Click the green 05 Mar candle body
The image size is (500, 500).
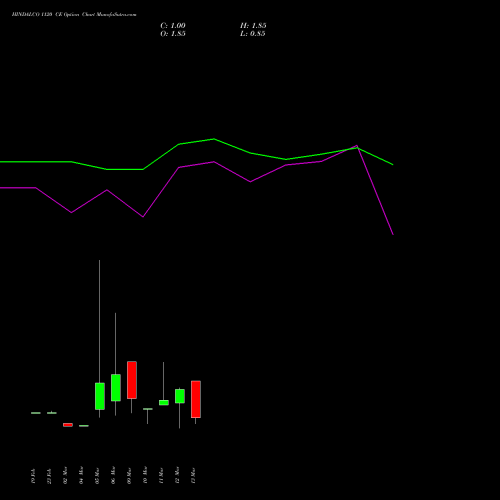[100, 396]
